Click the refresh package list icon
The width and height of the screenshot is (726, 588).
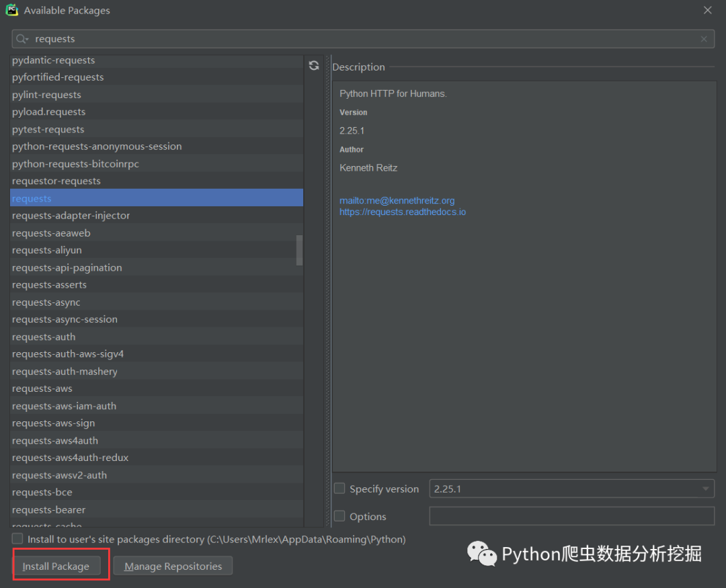pyautogui.click(x=314, y=66)
